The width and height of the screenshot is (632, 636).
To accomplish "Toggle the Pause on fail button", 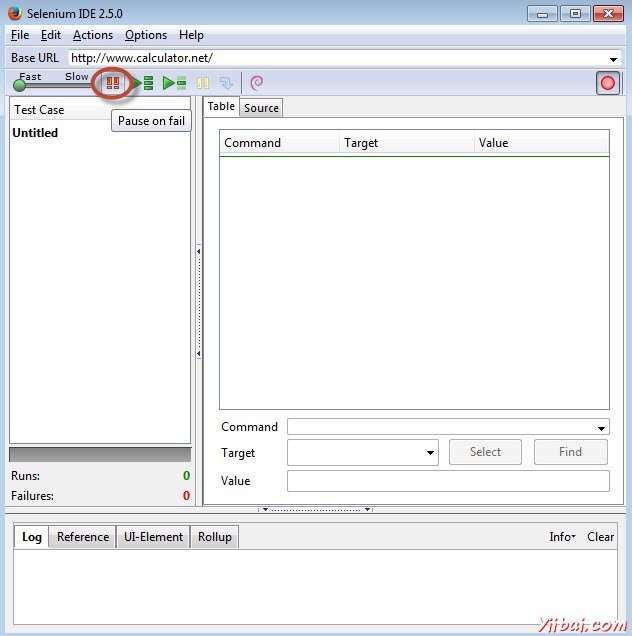I will tap(113, 83).
